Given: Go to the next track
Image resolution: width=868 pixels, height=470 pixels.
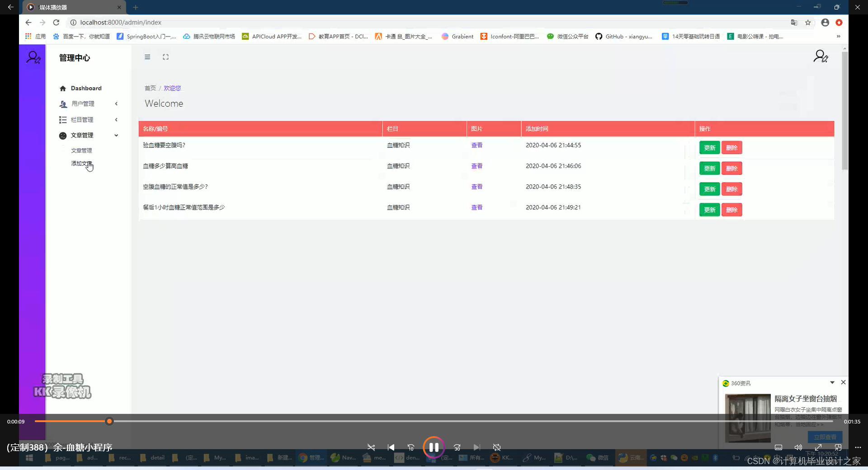Looking at the screenshot, I should pyautogui.click(x=477, y=447).
